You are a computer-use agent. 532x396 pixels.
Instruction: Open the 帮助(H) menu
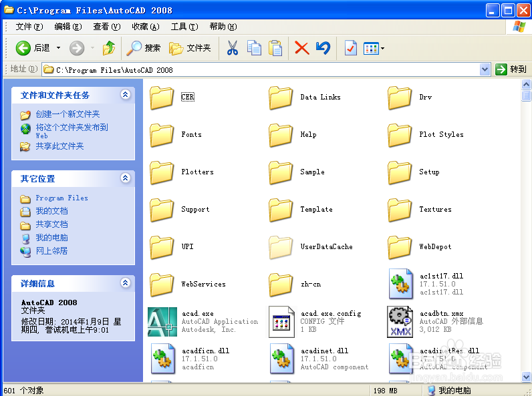point(223,27)
